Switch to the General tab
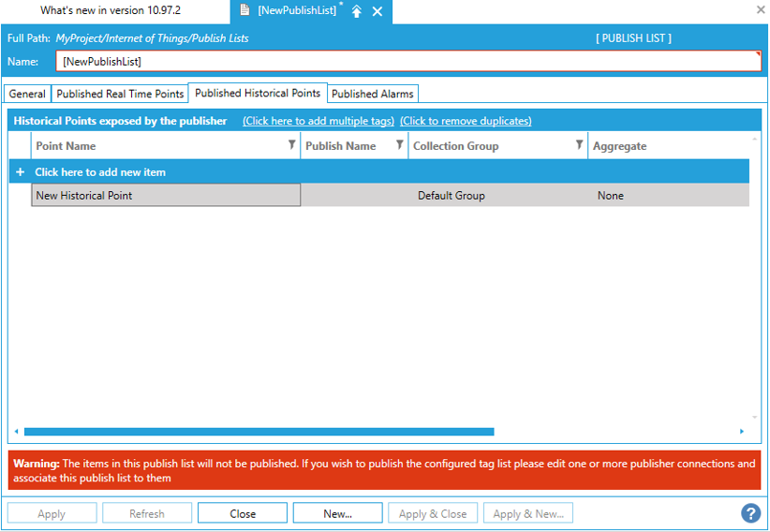 click(x=27, y=94)
